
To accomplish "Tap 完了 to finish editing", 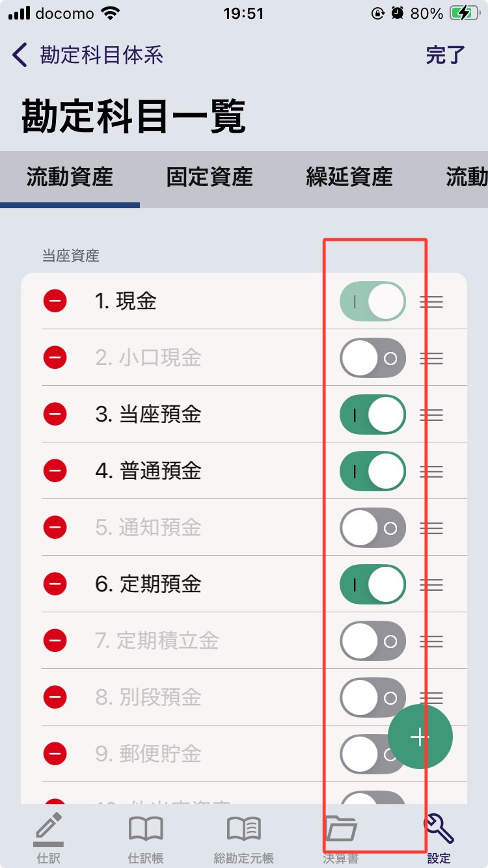I will click(446, 55).
